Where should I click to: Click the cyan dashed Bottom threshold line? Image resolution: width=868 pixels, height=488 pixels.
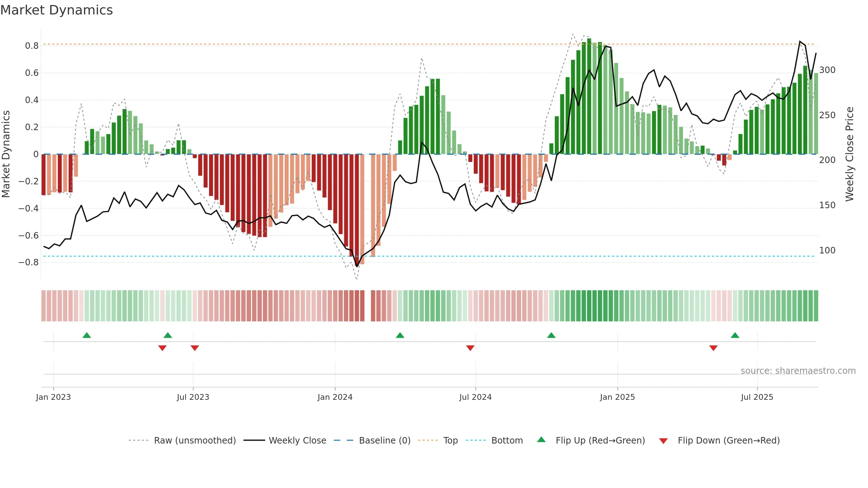coord(429,256)
